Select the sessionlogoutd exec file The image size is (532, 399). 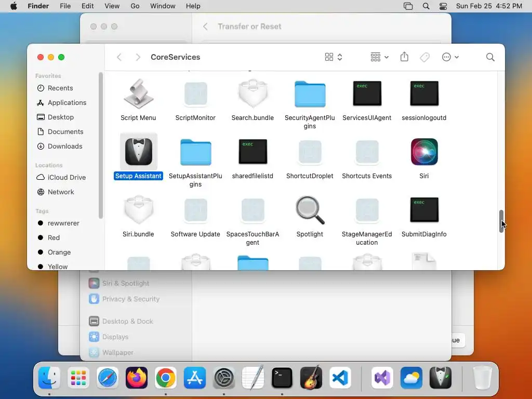click(x=424, y=94)
